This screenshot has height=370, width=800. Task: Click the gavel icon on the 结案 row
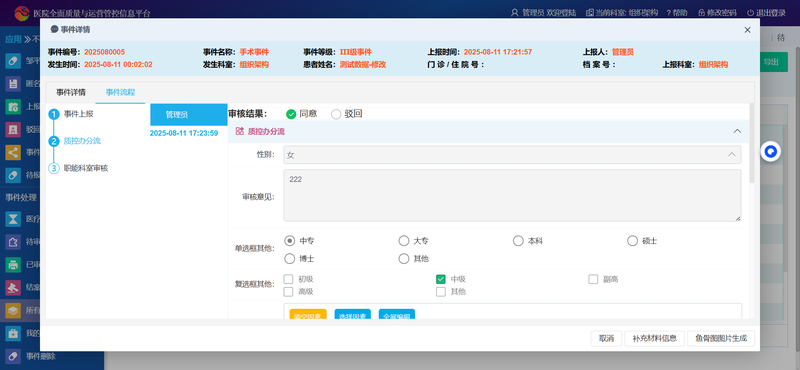[13, 287]
